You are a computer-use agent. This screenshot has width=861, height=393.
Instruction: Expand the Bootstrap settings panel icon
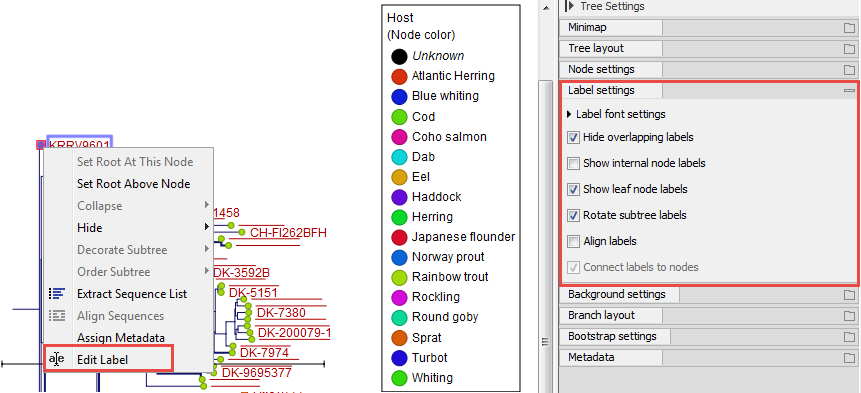pos(849,336)
